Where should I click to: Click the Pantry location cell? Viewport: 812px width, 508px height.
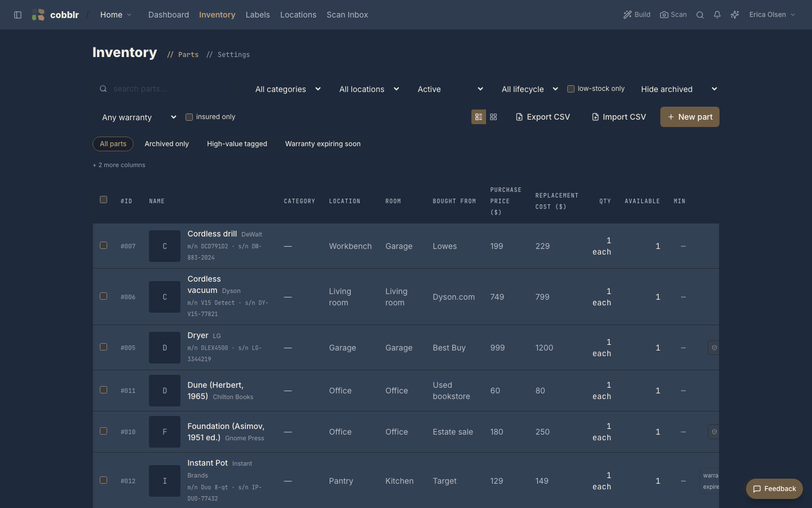341,481
